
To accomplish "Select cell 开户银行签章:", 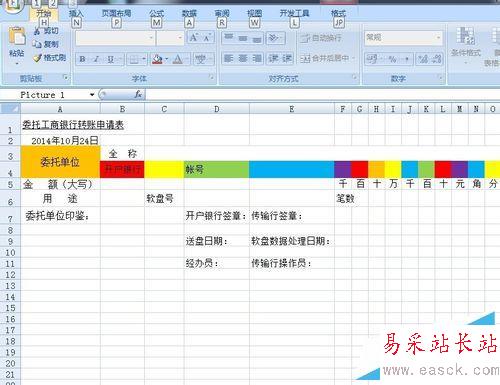I will coord(217,216).
